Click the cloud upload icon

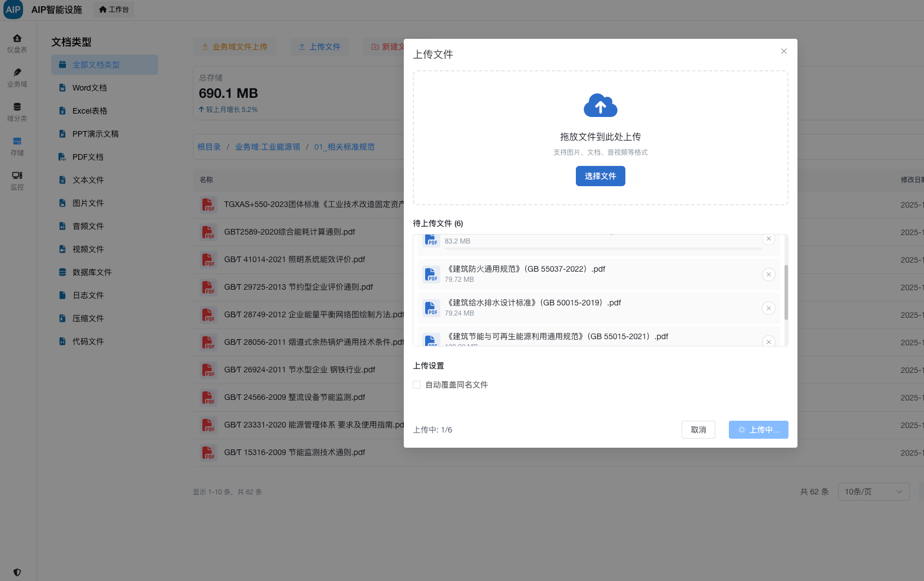pos(600,106)
